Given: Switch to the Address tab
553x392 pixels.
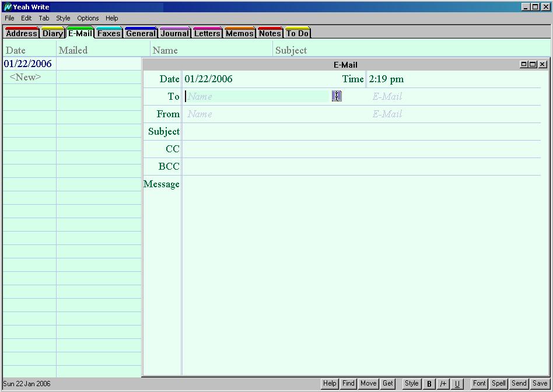Looking at the screenshot, I should click(x=22, y=33).
